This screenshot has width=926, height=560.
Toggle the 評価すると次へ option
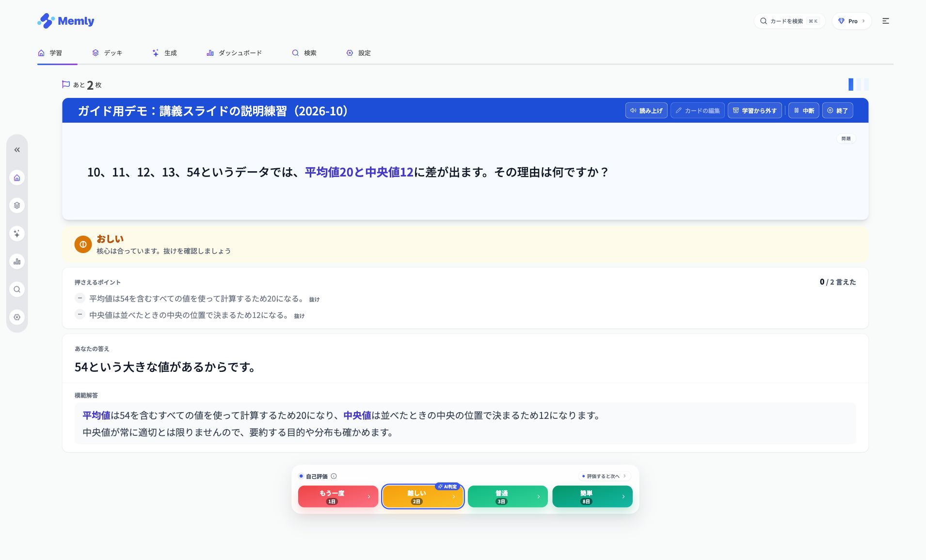click(x=604, y=476)
